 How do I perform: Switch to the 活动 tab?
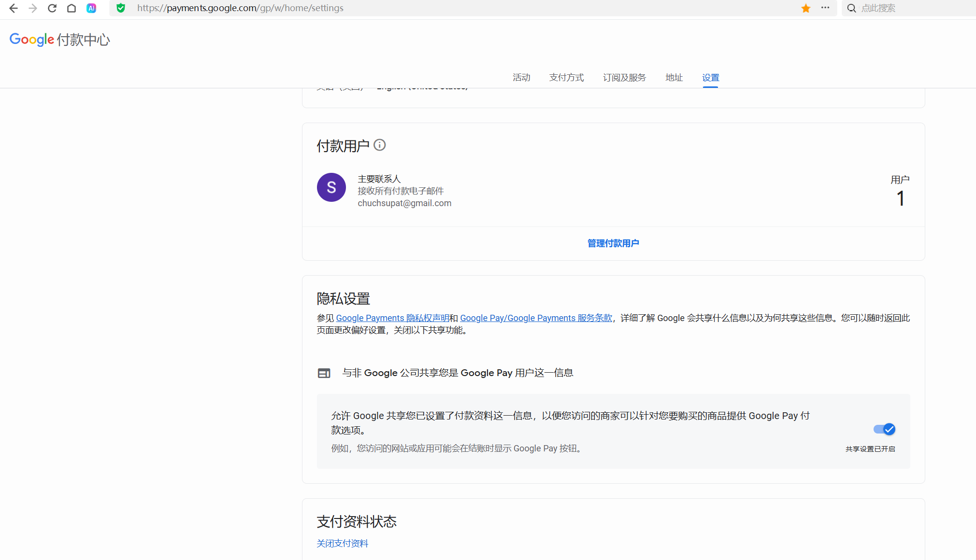tap(521, 78)
